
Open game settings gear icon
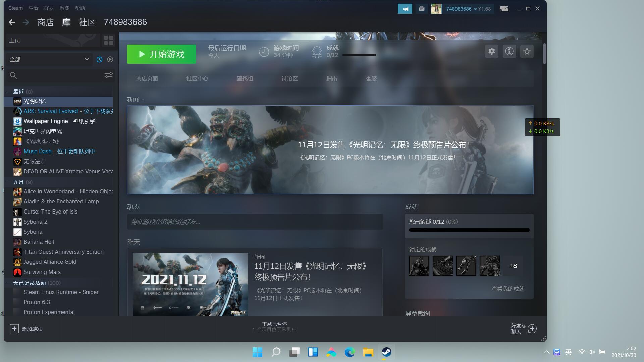click(x=491, y=51)
